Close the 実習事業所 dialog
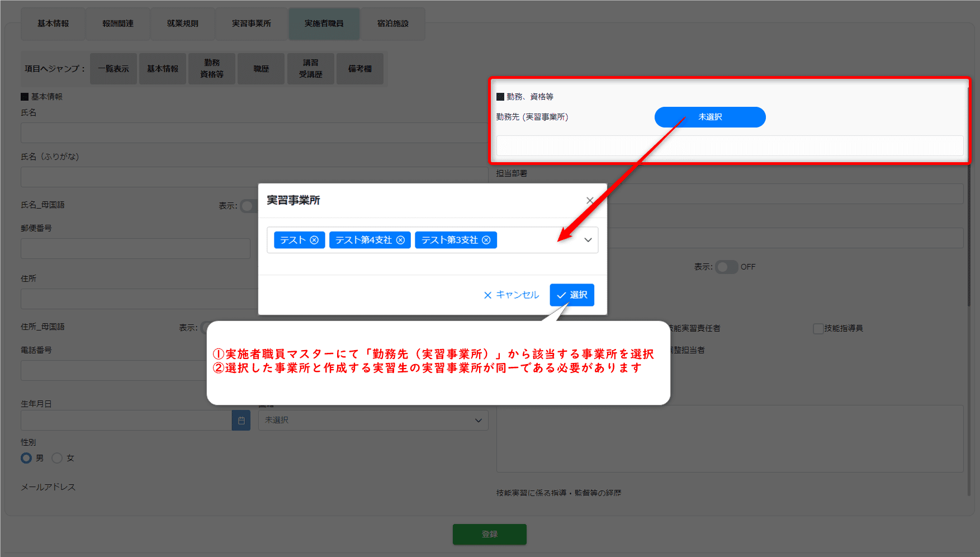 click(590, 200)
